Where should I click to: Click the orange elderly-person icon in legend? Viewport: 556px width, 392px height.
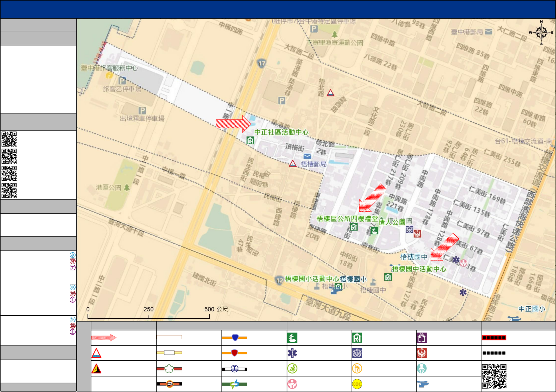tap(357, 369)
